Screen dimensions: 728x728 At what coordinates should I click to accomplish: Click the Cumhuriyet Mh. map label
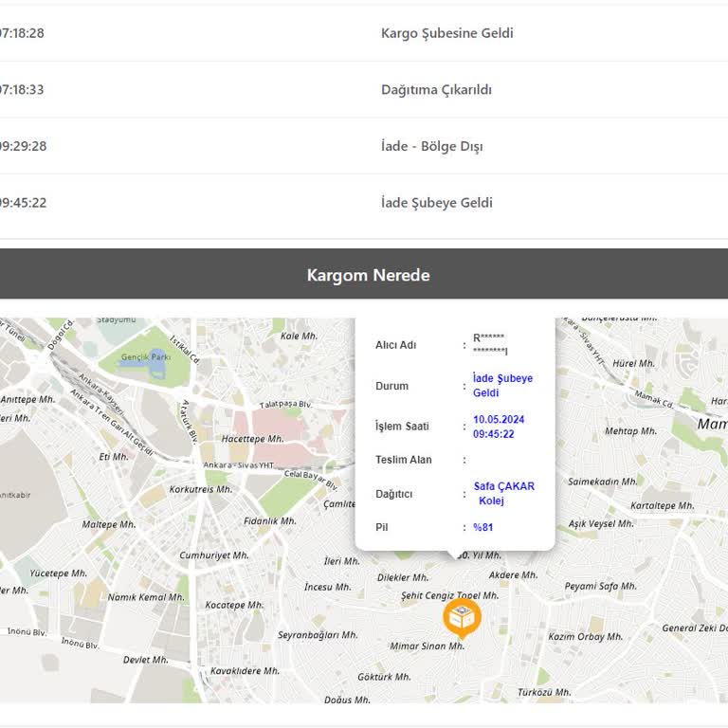point(214,555)
